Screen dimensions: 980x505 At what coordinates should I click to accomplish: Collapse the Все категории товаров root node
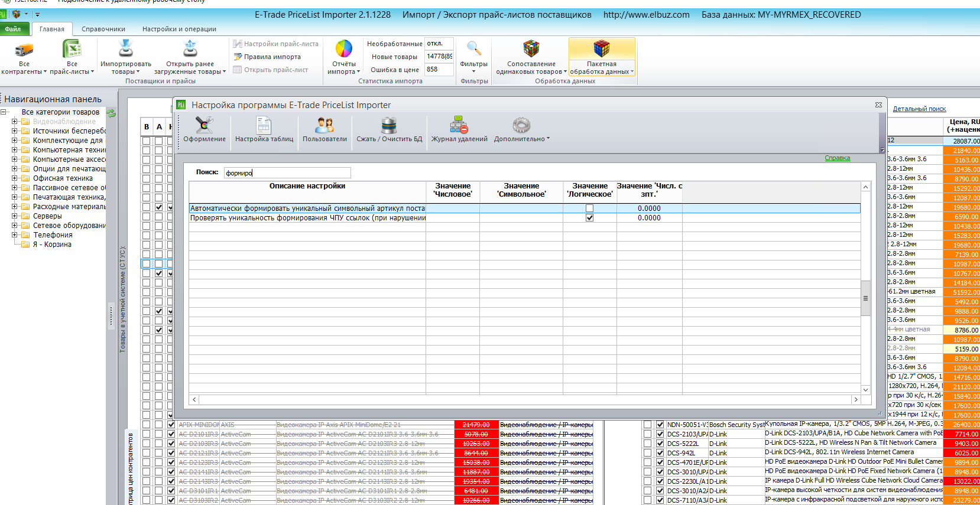(4, 112)
